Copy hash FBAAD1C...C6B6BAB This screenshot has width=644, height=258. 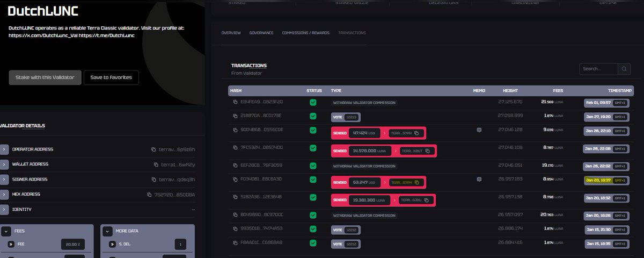(x=235, y=243)
